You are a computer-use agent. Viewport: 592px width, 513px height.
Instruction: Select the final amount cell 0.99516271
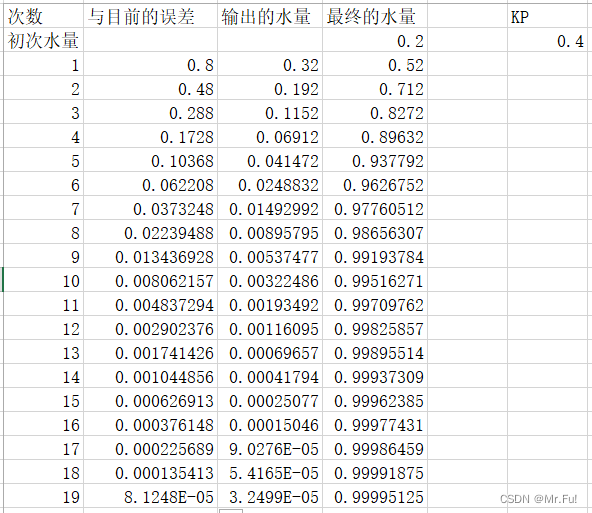[x=375, y=280]
